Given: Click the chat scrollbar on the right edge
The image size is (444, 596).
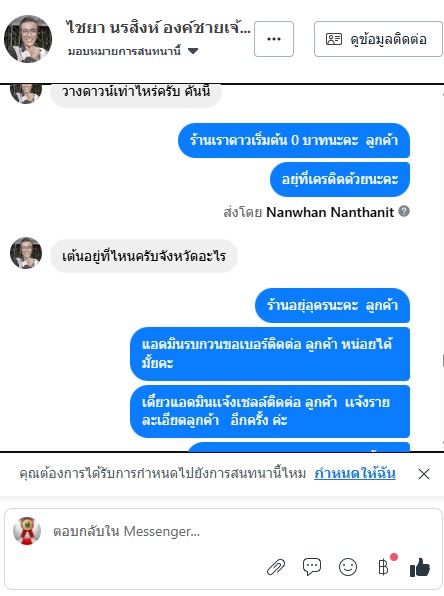Looking at the screenshot, I should (443, 360).
